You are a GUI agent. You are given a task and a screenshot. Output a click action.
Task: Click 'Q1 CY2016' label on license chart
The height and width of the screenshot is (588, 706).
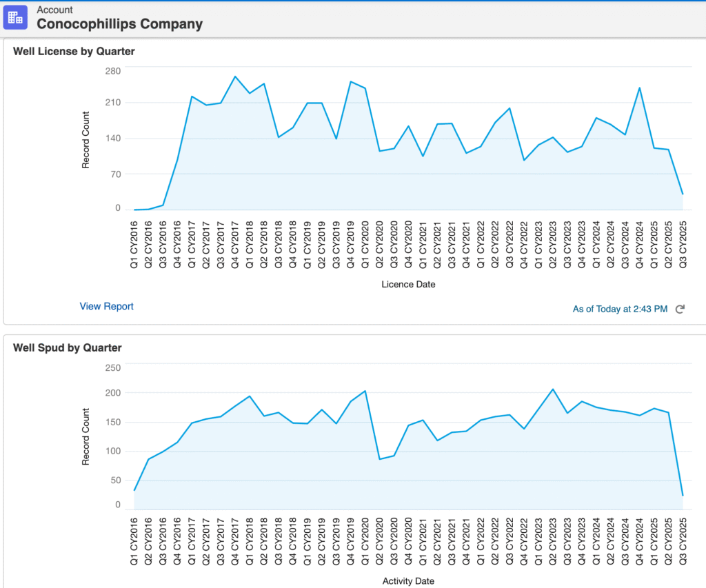point(134,245)
